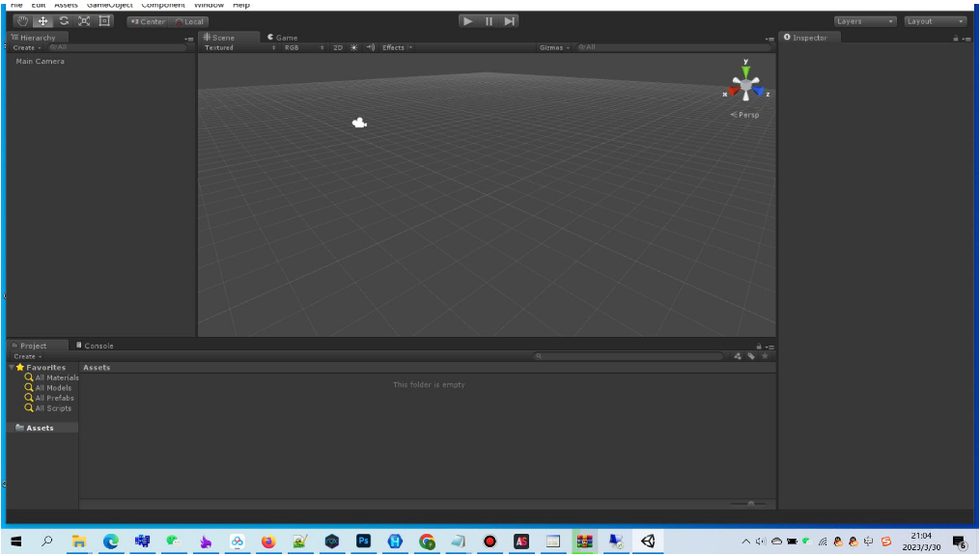Click the Persp projection label
980x556 pixels.
(745, 115)
